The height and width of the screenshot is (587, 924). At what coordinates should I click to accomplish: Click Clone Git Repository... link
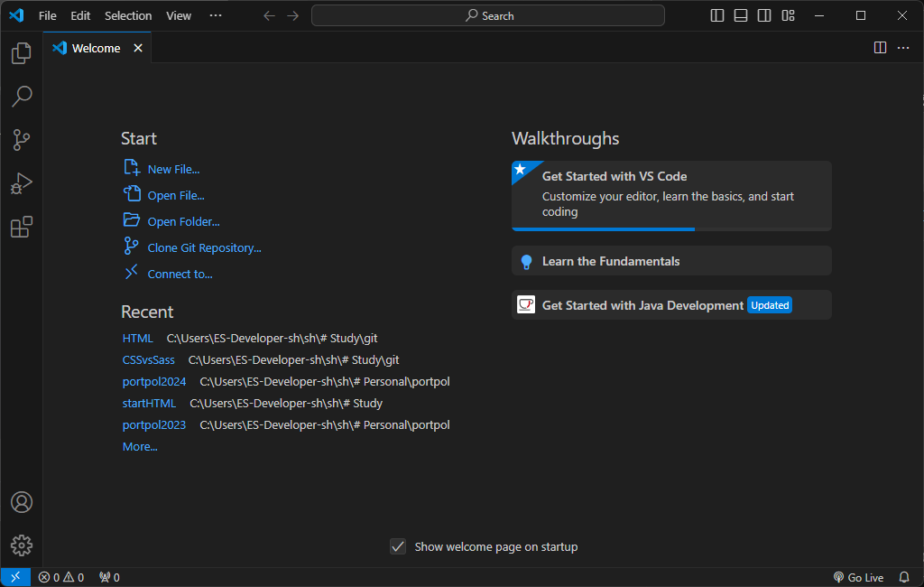(205, 247)
